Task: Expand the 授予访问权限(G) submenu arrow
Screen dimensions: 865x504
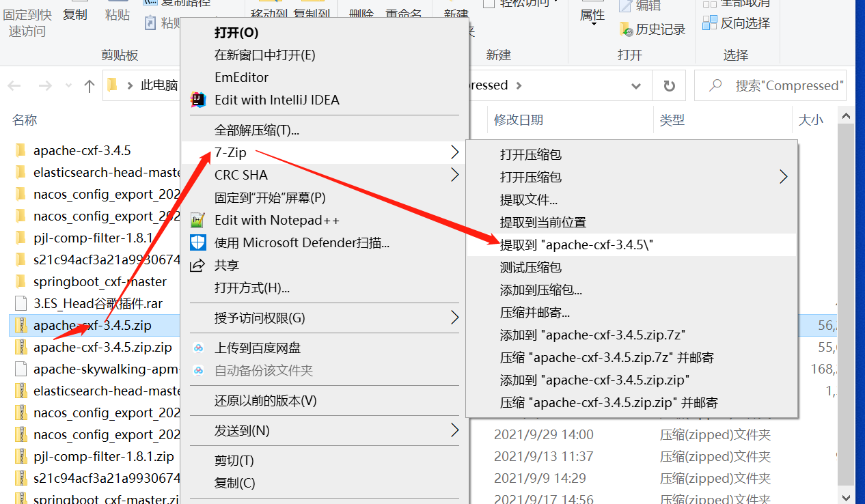Action: pyautogui.click(x=455, y=318)
